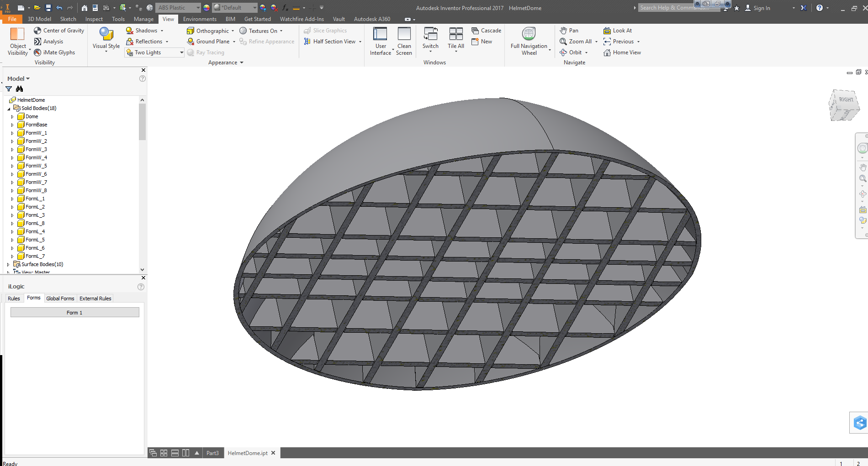The height and width of the screenshot is (466, 868).
Task: Click the model browser vertical scrollbar
Action: (x=142, y=122)
